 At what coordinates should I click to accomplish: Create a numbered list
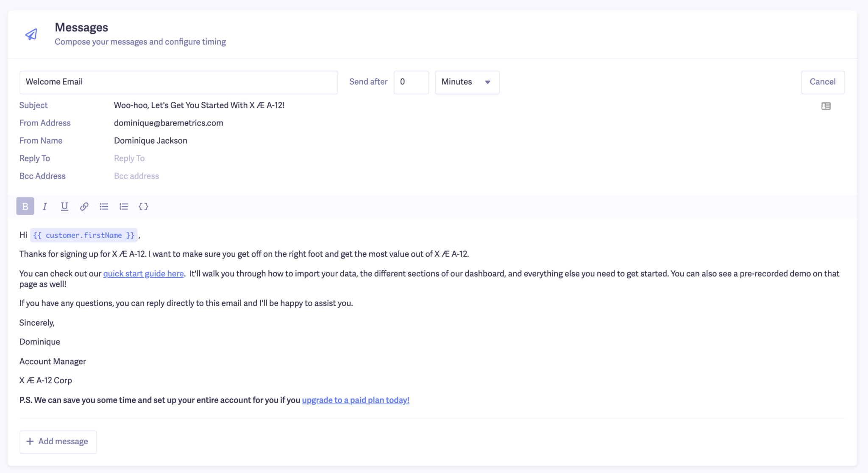(x=123, y=206)
